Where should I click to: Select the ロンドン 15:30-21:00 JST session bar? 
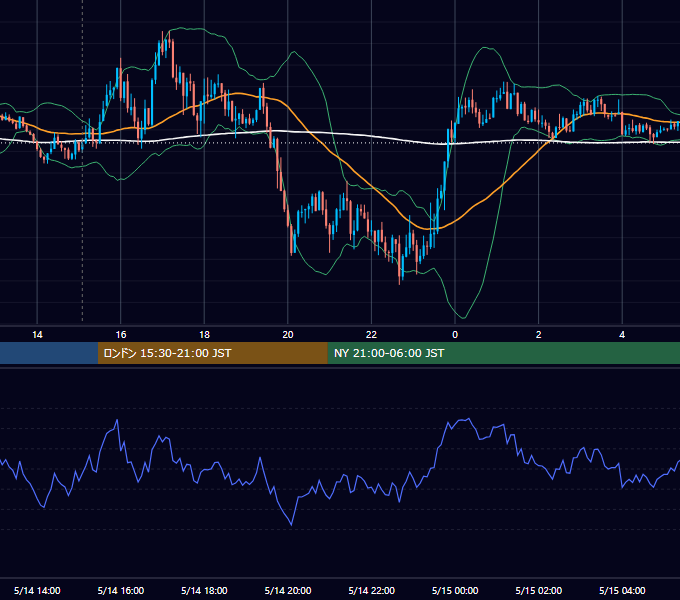pyautogui.click(x=212, y=353)
